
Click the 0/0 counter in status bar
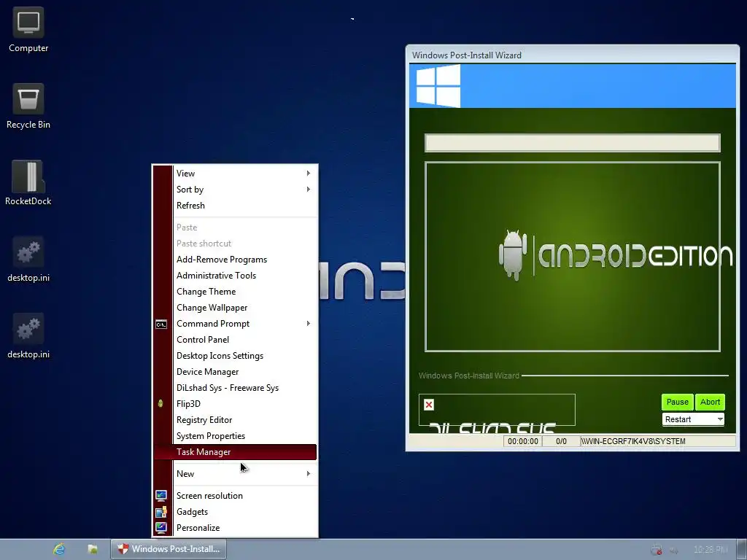tap(561, 441)
